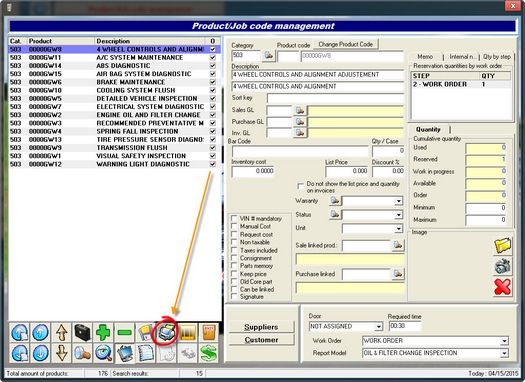This screenshot has height=382, width=525.
Task: Click the notepad document toolbar icon
Action: pos(146,353)
